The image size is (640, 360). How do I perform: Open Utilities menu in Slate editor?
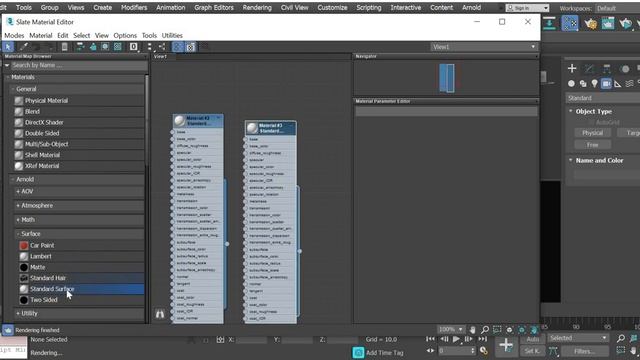click(x=172, y=36)
